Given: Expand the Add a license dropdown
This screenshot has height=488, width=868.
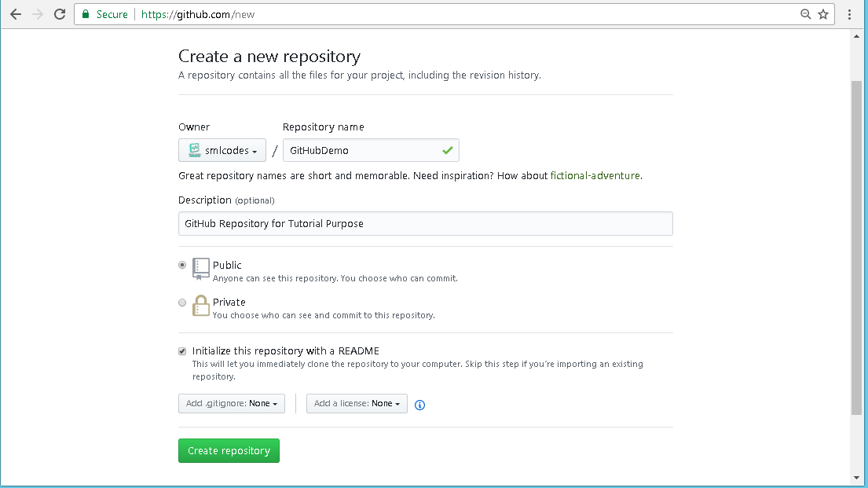Looking at the screenshot, I should pyautogui.click(x=357, y=404).
